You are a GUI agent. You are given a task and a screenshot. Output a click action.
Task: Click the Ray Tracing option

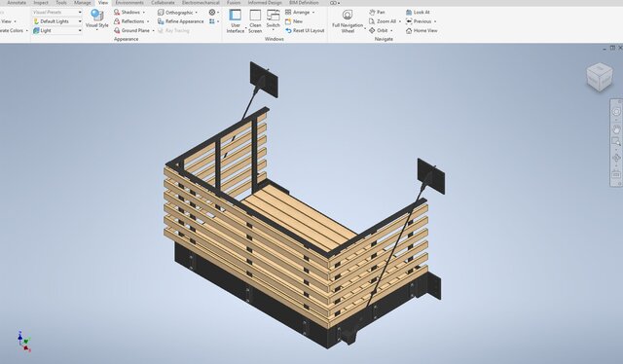point(173,30)
